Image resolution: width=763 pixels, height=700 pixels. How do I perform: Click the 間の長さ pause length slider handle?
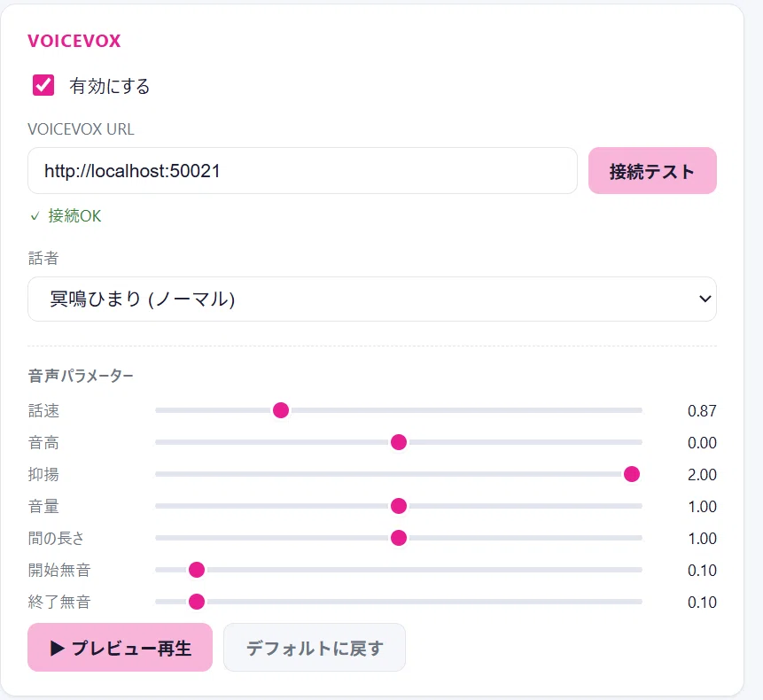coord(399,538)
